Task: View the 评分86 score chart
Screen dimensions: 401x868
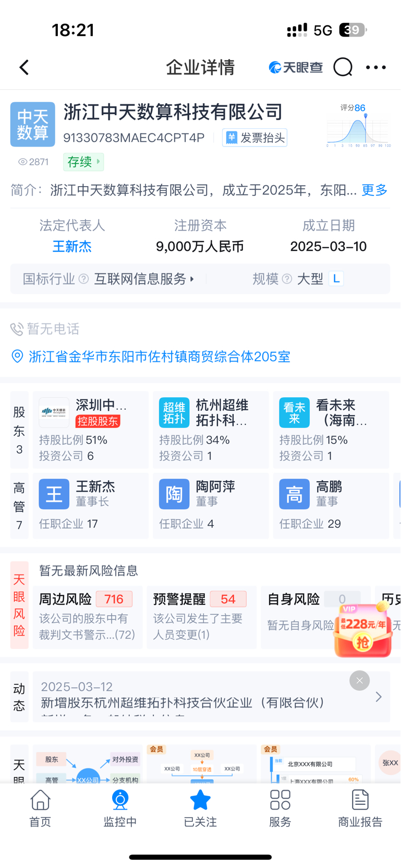Action: [359, 126]
